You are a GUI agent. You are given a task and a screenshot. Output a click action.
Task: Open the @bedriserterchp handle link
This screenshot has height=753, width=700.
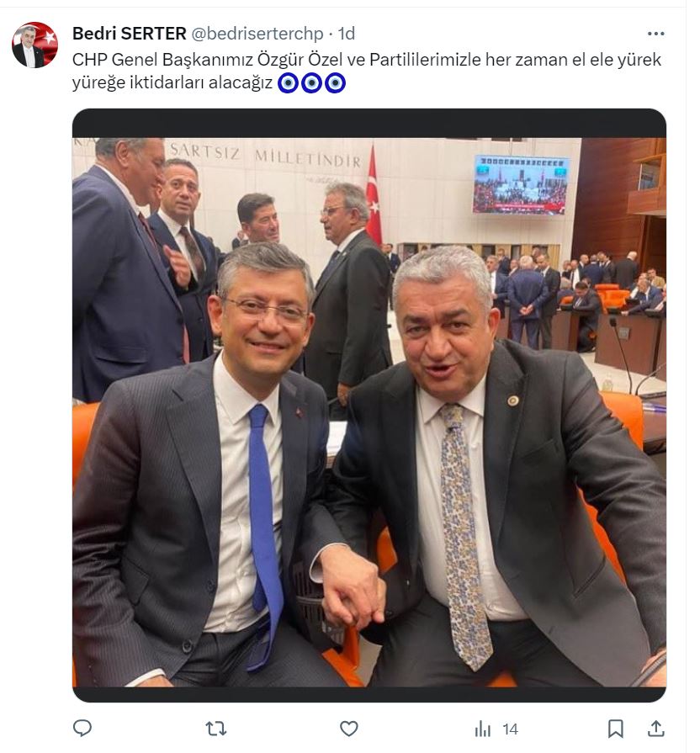tap(257, 34)
